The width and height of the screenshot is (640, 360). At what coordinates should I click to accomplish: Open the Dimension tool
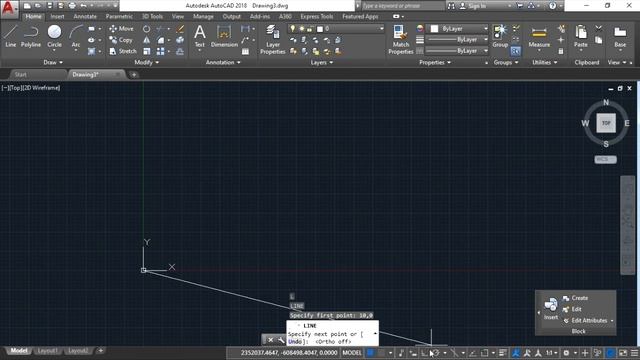click(224, 36)
